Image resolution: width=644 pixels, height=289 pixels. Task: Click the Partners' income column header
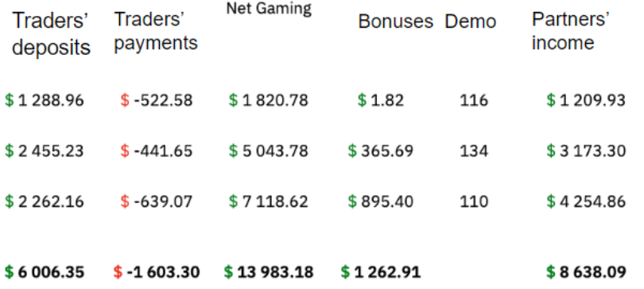570,31
